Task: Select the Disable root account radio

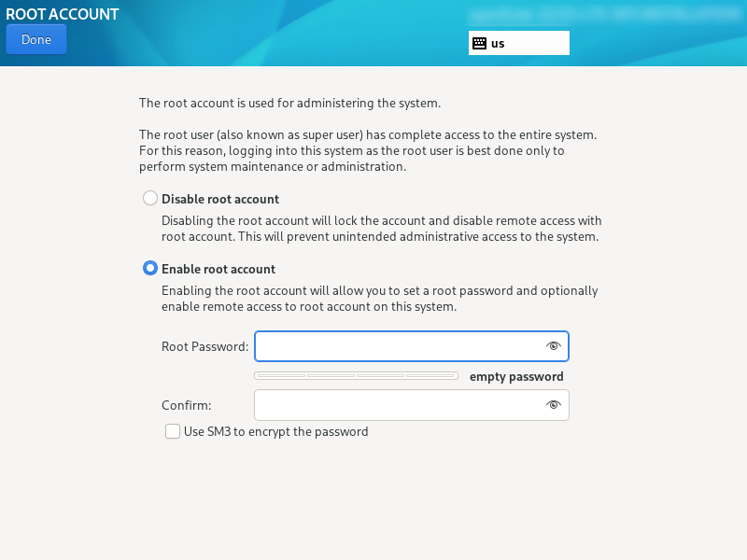Action: (x=150, y=198)
